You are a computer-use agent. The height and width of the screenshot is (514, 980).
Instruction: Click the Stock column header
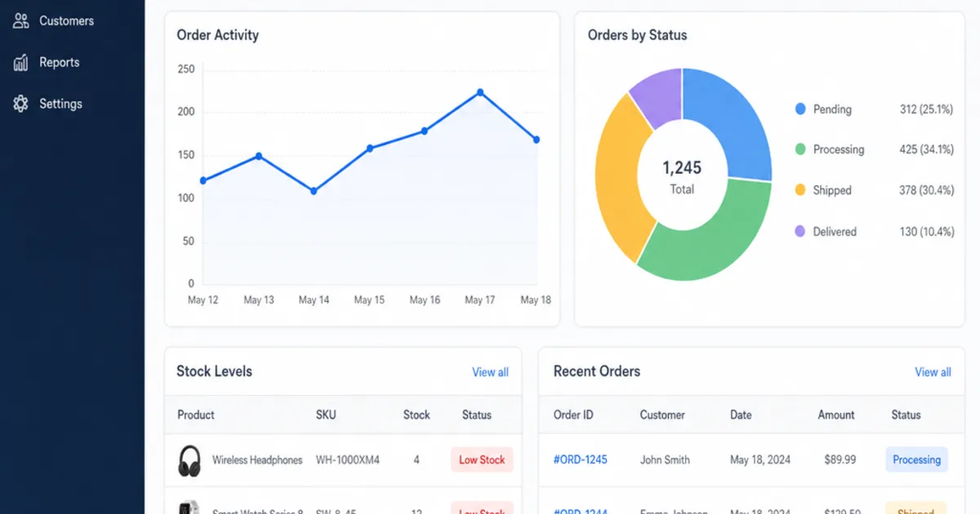(416, 414)
